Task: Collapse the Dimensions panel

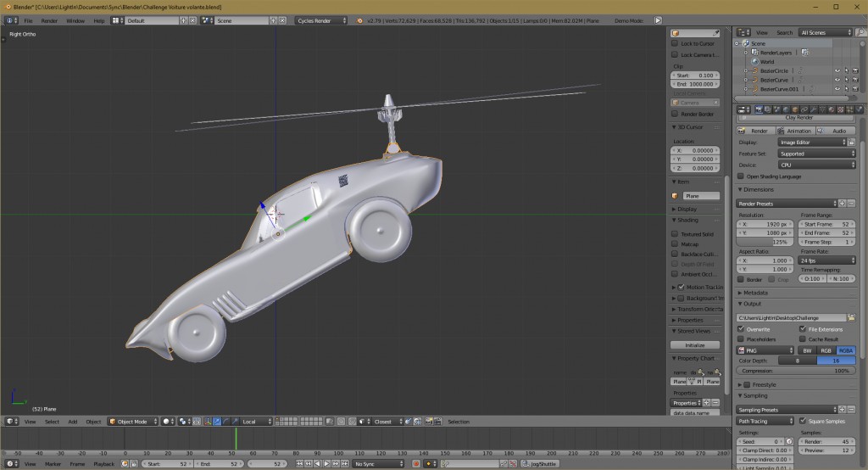Action: pos(759,189)
